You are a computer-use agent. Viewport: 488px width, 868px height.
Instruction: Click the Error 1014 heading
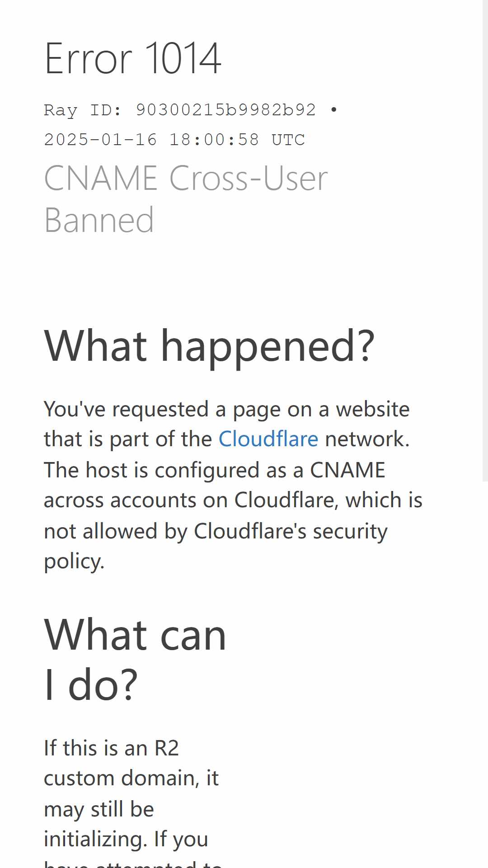point(133,58)
